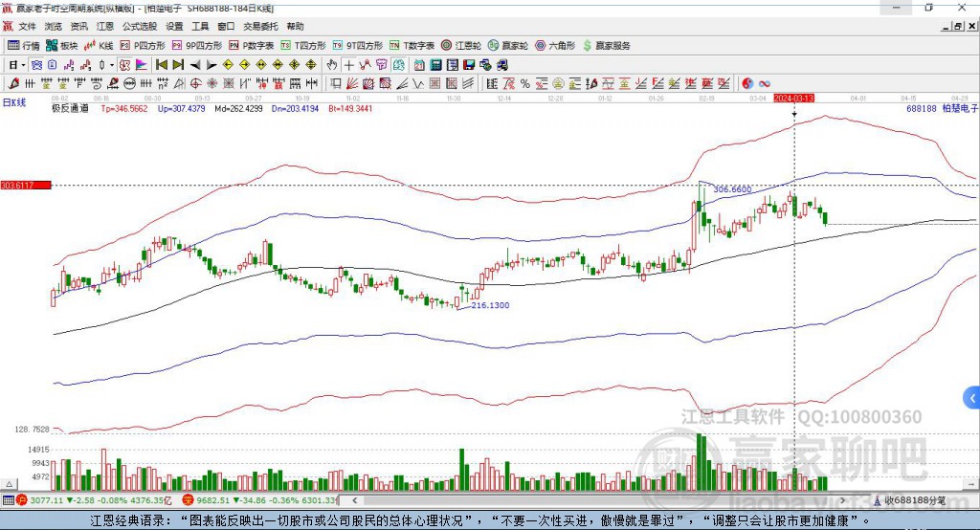Click the highlighted 2024-03-13 date marker
Viewport: 980px width, 530px height.
(x=793, y=99)
